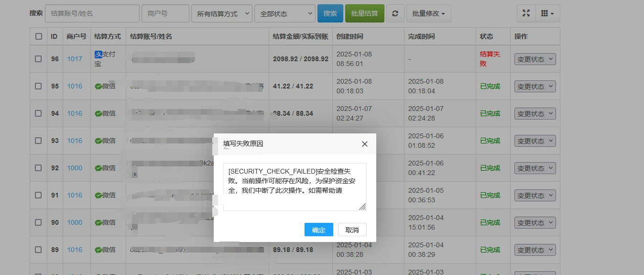Viewport: 644px width, 275px height.
Task: Open the 批量修改 dropdown menu
Action: click(428, 13)
